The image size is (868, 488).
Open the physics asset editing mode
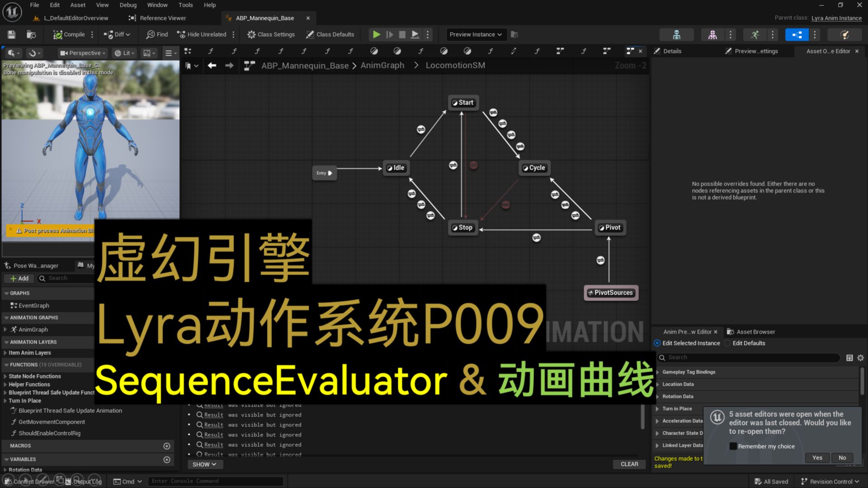[844, 34]
